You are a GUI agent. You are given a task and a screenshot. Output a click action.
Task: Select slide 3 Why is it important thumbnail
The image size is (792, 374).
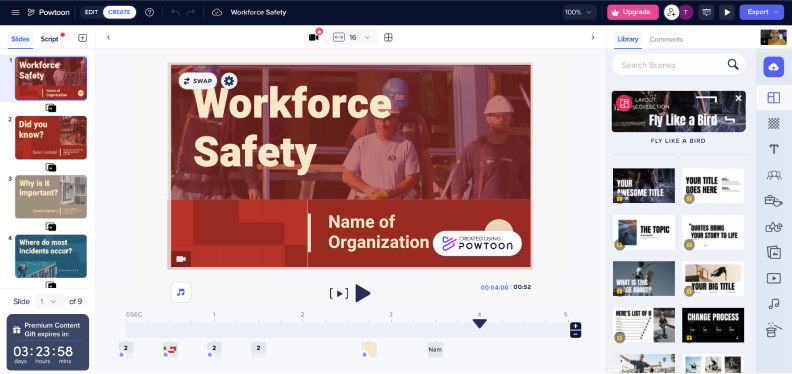(x=51, y=197)
